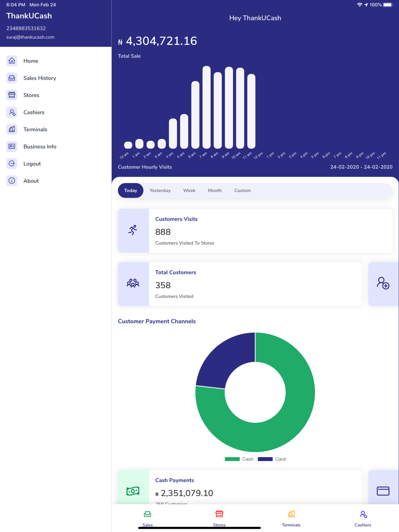Open the Total Customers card
Viewport: 399px width, 532px height.
click(240, 284)
